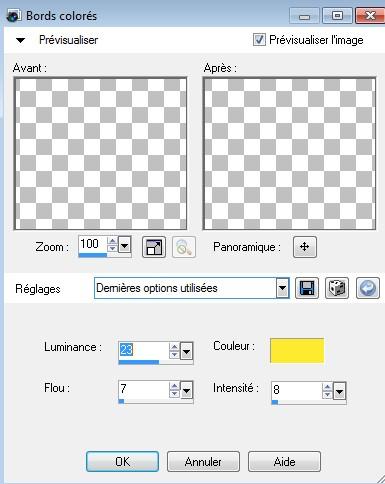The height and width of the screenshot is (484, 385).
Task: Click the save preset floppy disk icon
Action: click(x=307, y=288)
